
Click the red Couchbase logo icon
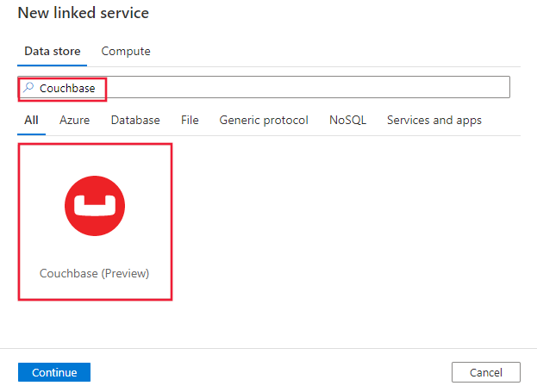coord(95,204)
